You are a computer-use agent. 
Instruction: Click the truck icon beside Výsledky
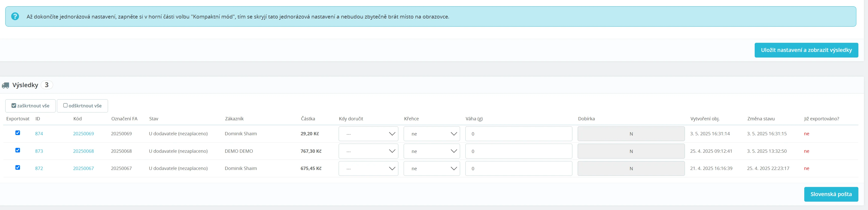coord(5,85)
